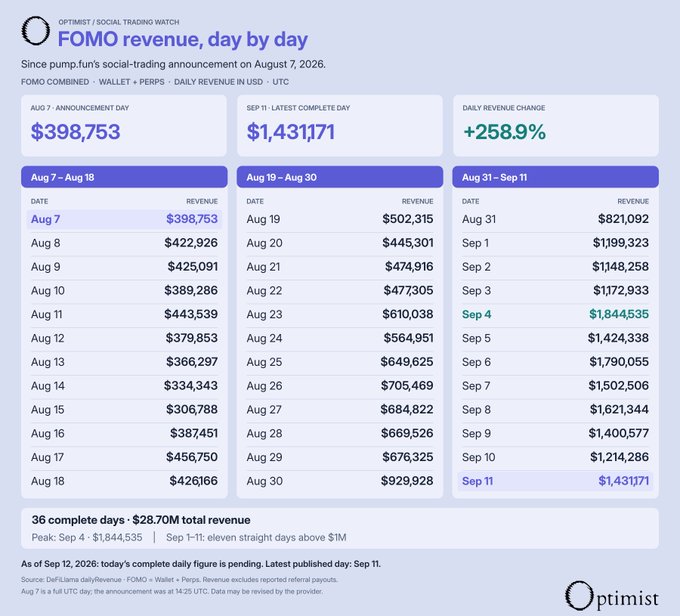Screen dimensions: 680x616
Task: Select the highlighted Aug 7 table row
Action: tap(124, 219)
